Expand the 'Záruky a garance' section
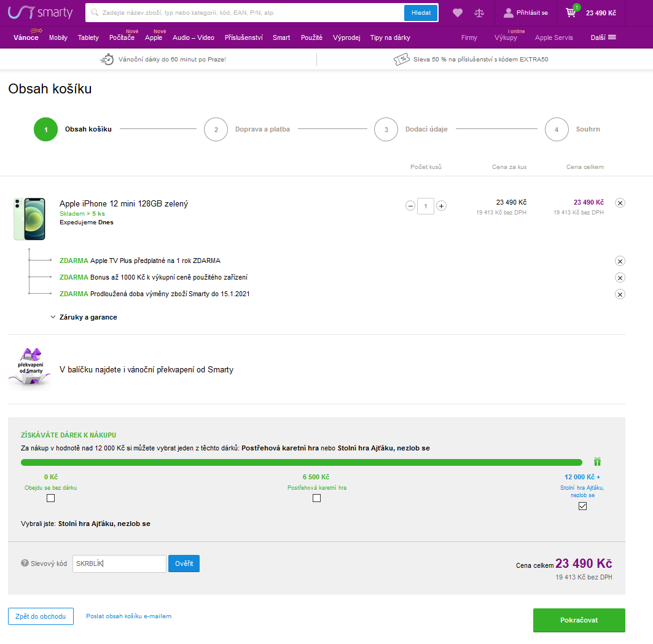This screenshot has height=644, width=653. (x=84, y=317)
